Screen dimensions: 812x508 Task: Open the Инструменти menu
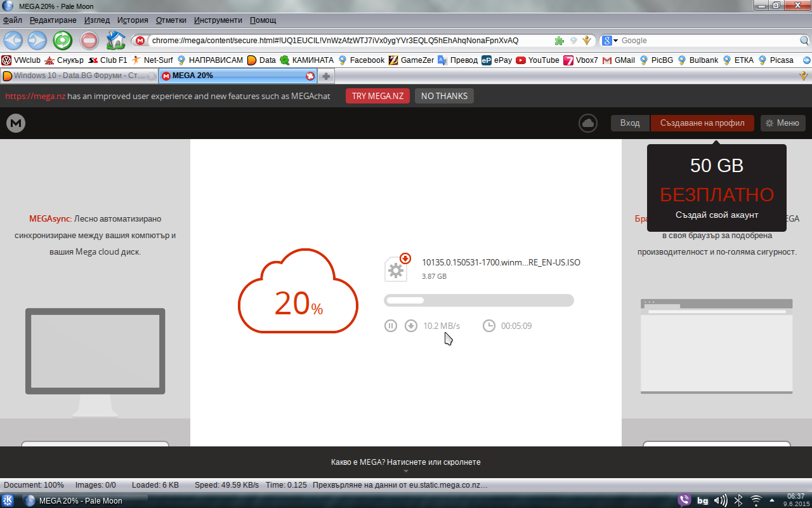[x=218, y=20]
